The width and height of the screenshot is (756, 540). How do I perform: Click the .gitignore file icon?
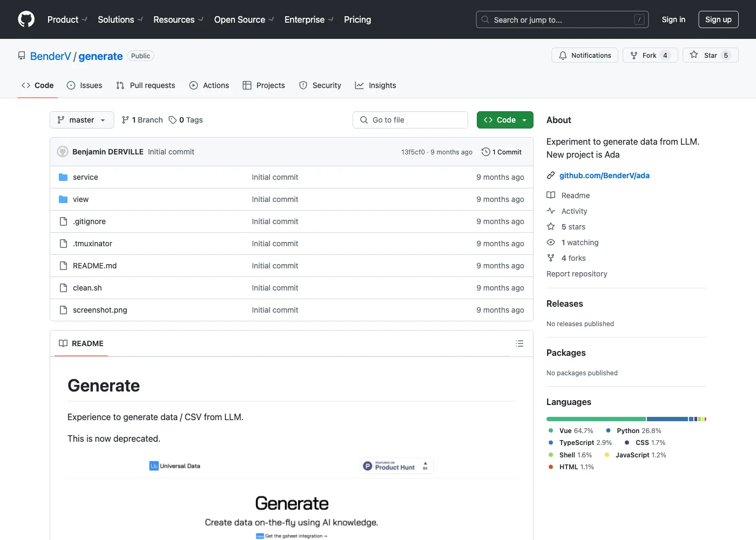pyautogui.click(x=63, y=221)
